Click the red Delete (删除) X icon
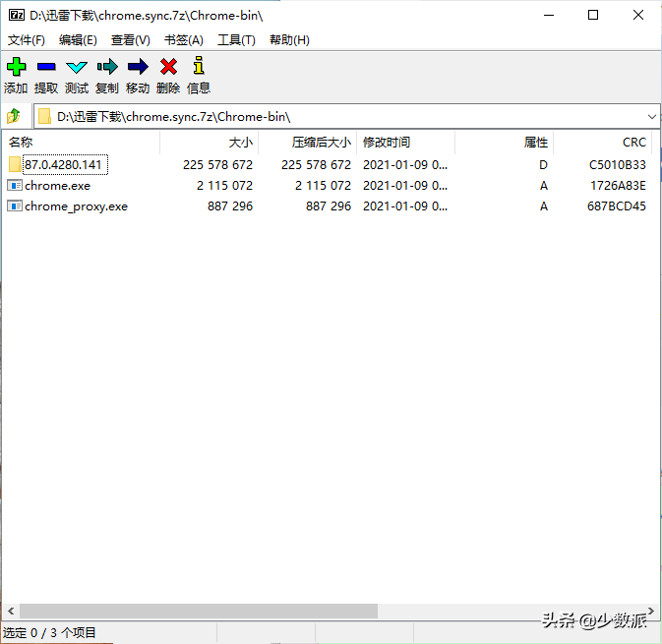662x644 pixels. tap(168, 67)
